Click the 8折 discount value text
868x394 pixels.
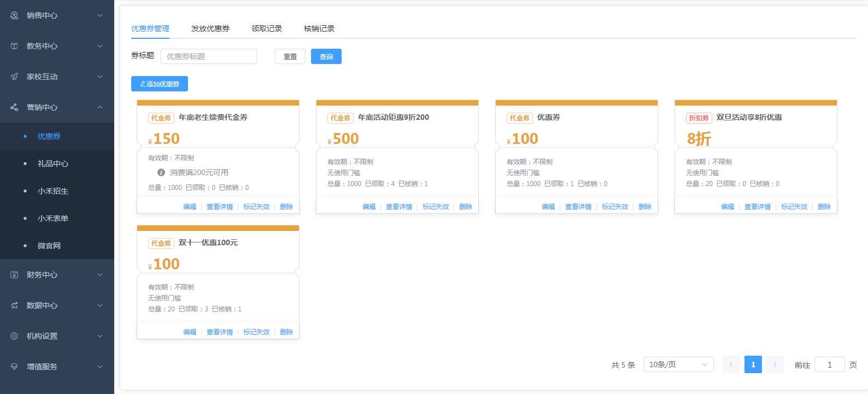point(699,139)
